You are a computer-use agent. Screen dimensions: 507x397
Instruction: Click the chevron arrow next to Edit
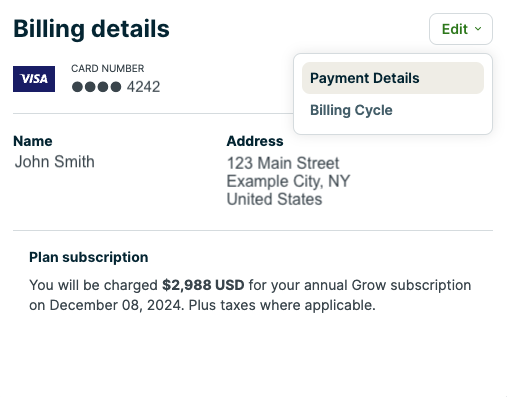[x=478, y=29]
